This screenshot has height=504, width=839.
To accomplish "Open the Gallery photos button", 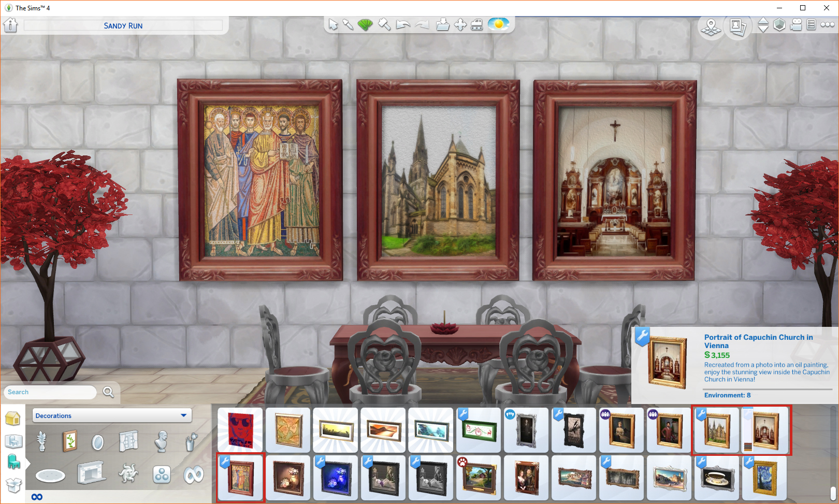I will point(737,27).
